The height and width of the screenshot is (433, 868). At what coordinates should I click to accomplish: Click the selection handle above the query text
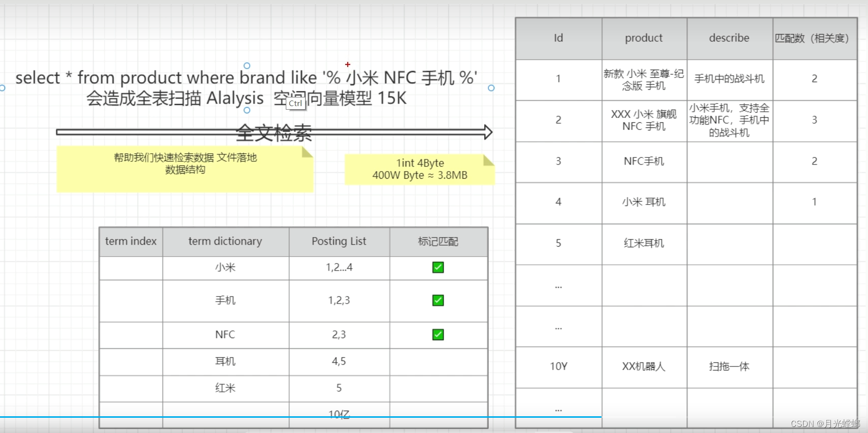pyautogui.click(x=247, y=65)
